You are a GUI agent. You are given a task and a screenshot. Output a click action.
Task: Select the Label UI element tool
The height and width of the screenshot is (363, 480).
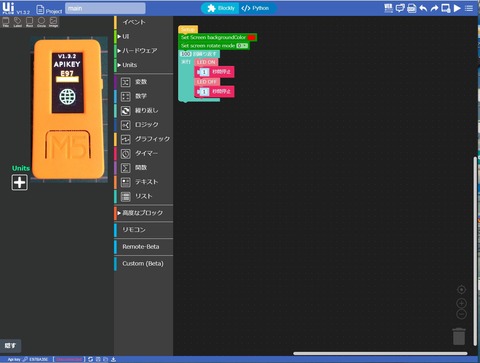tap(17, 22)
